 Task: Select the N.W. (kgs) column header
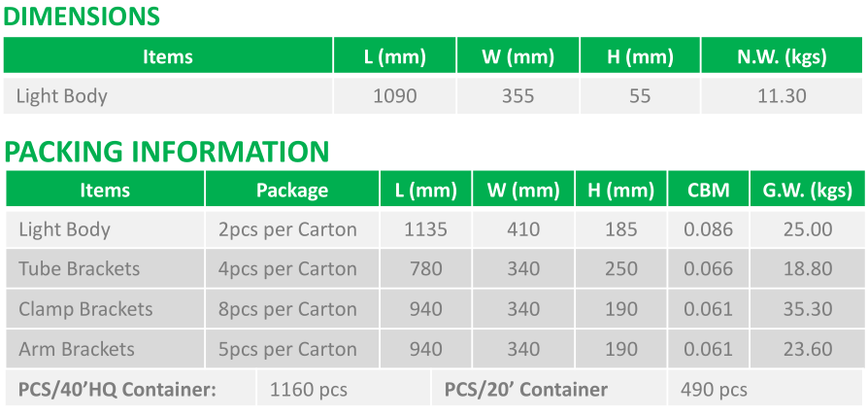[x=782, y=56]
